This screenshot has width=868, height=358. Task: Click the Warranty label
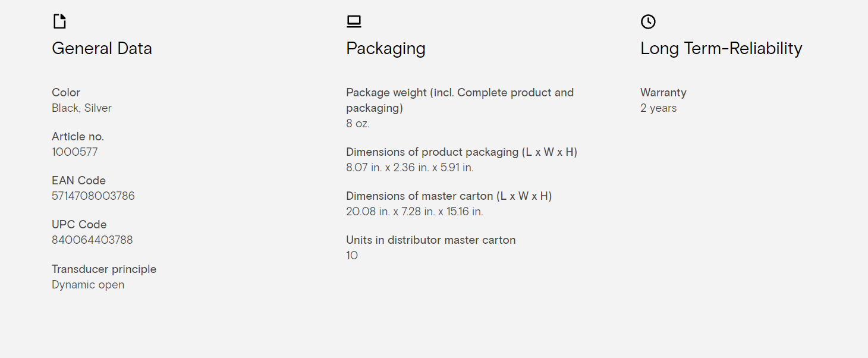point(663,92)
